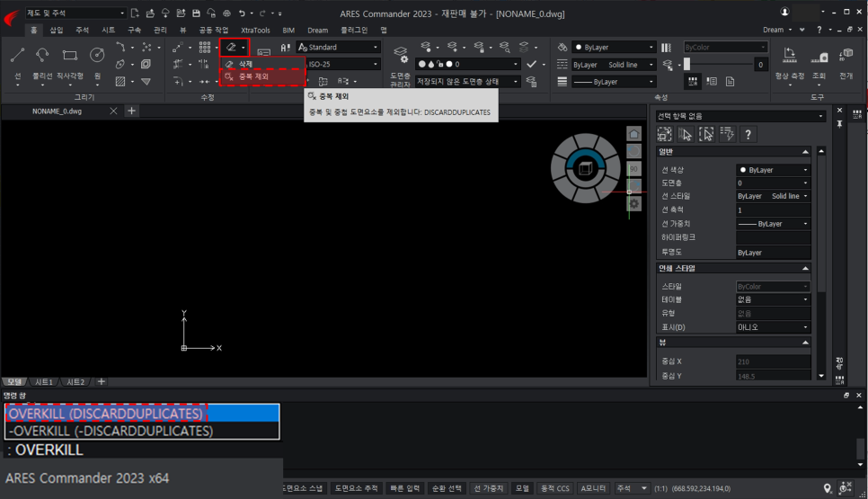Close the NONAME_0.dwg drawing tab
868x499 pixels.
tap(113, 111)
